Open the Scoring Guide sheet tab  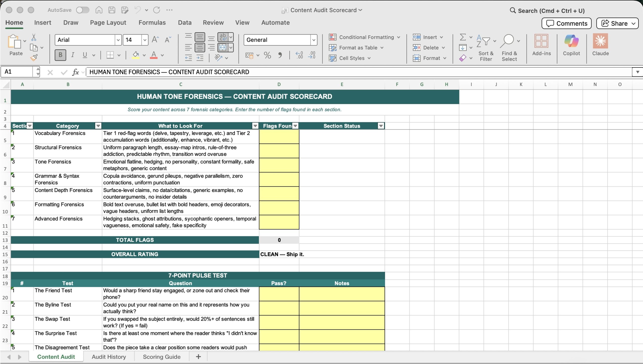[x=162, y=357]
